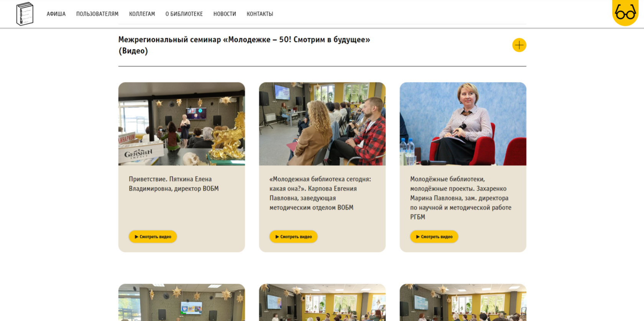
Task: Open the bottom-right yellow room thumbnail
Action: (x=463, y=302)
